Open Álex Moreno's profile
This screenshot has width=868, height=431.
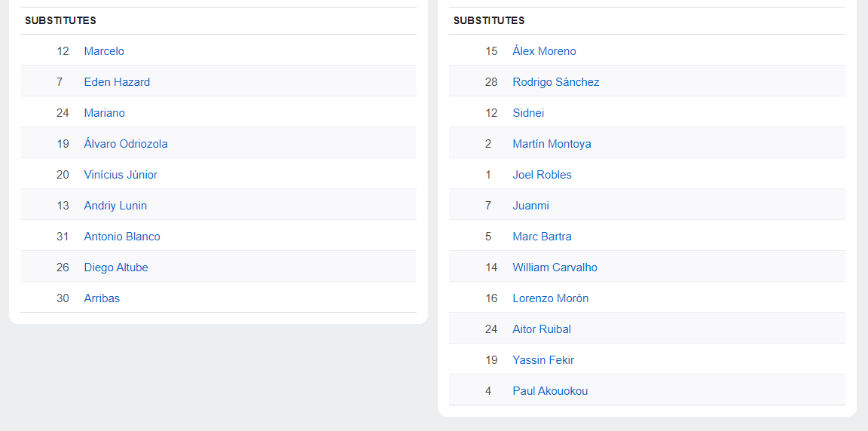coord(544,51)
